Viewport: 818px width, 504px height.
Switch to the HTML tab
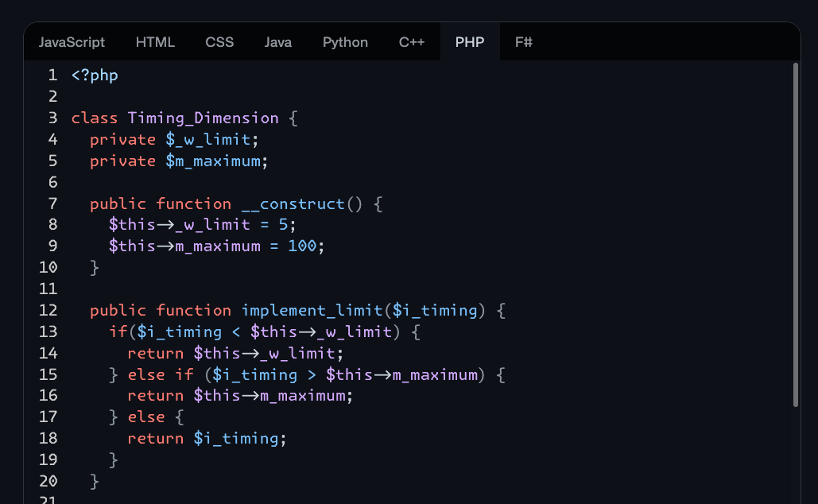(x=155, y=42)
